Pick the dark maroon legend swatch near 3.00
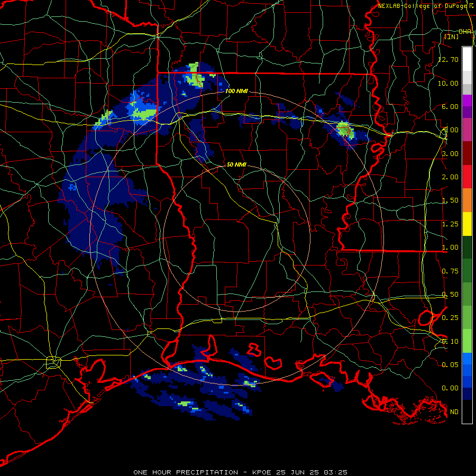This screenshot has height=476, width=476. pos(467,153)
